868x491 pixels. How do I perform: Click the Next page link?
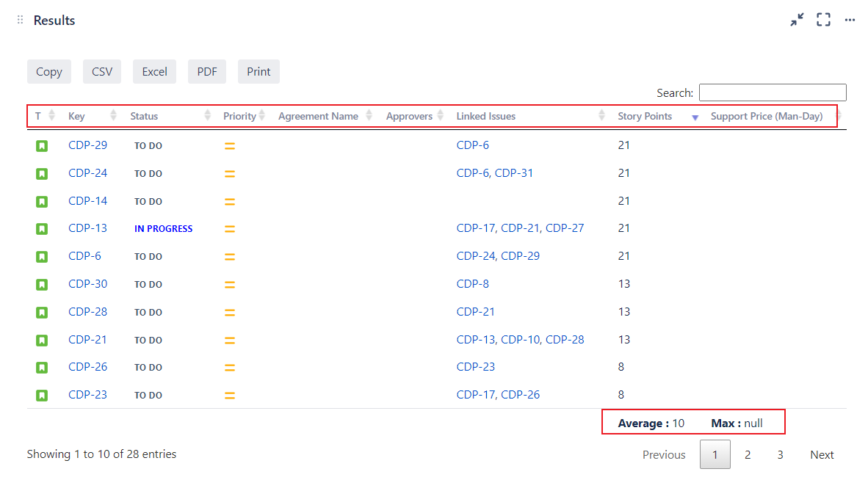pos(822,454)
